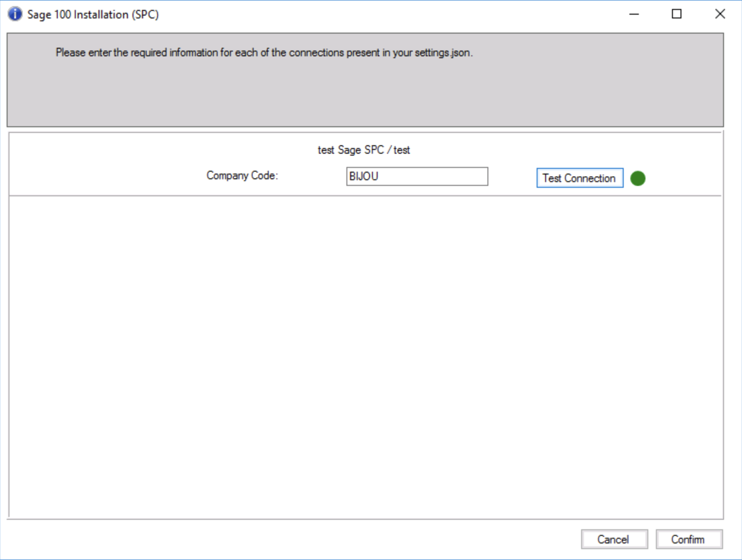Click the Cancel button
The image size is (742, 560).
point(614,539)
